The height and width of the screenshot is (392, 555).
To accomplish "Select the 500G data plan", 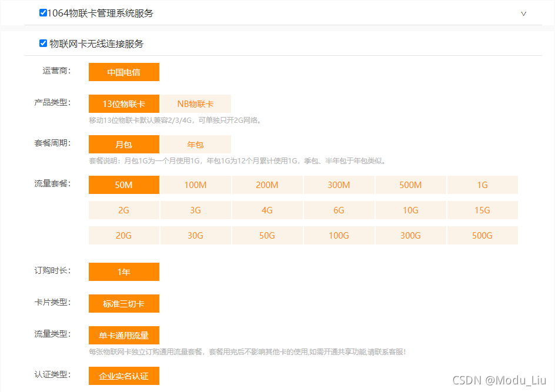I will (483, 236).
